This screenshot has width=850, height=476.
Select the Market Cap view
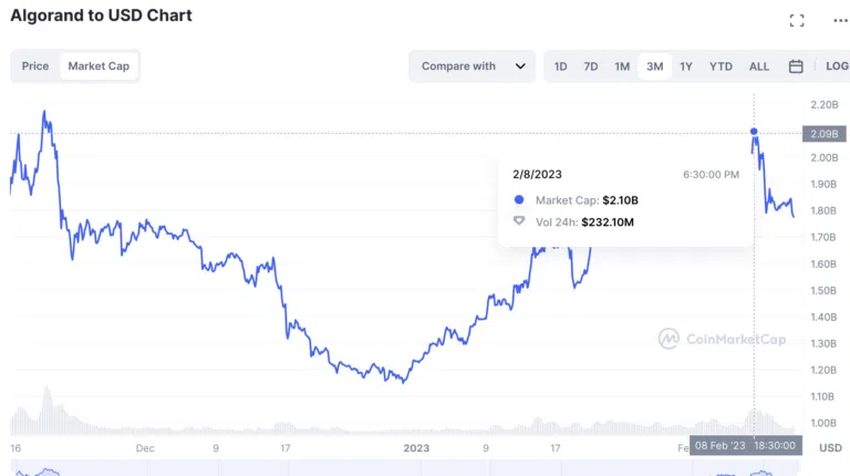click(x=99, y=66)
